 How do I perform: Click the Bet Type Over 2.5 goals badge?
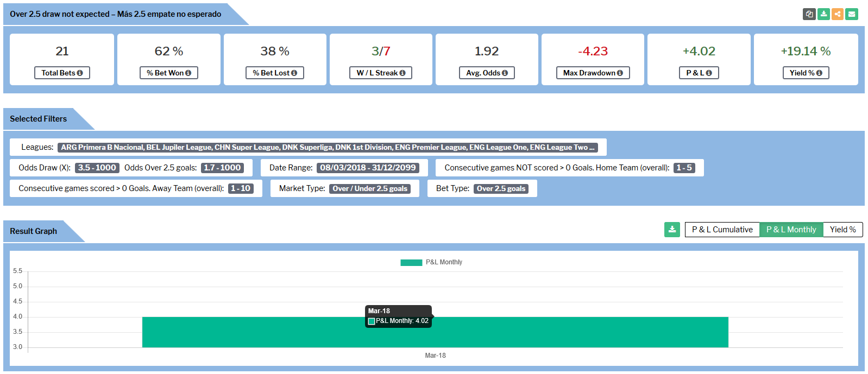[501, 189]
